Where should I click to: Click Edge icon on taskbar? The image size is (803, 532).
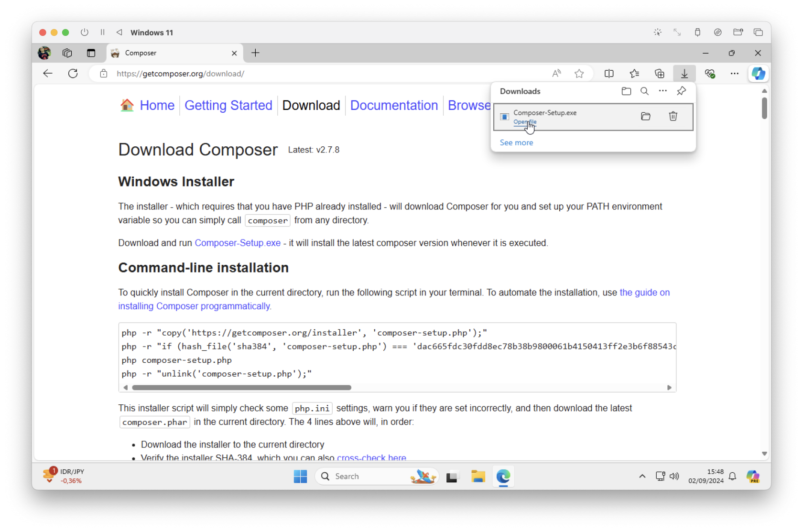click(503, 477)
